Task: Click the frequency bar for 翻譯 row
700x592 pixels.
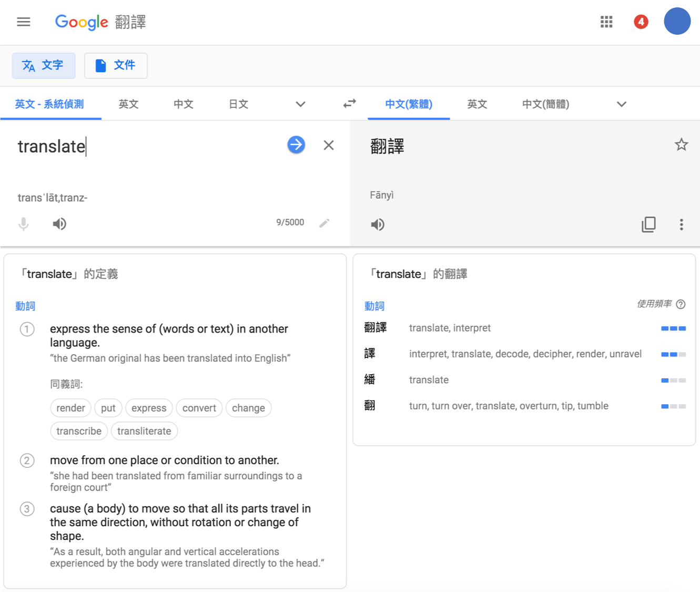Action: tap(673, 328)
